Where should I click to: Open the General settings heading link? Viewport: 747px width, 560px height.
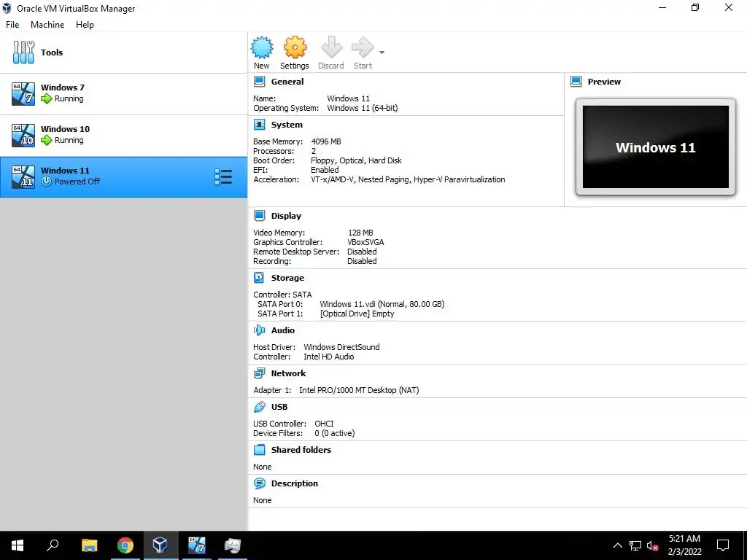[x=287, y=82]
